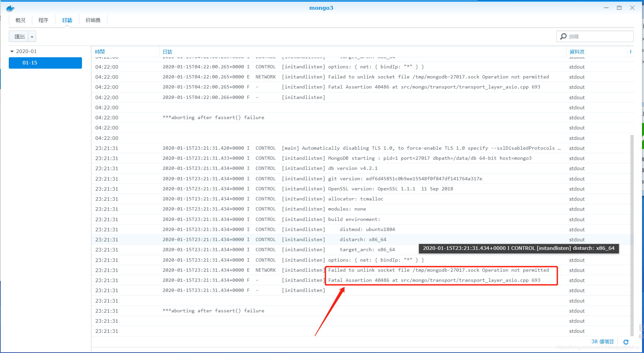Screen dimensions: 644x353
Task: Expand the 匯出 dropdown arrow
Action: (x=32, y=37)
